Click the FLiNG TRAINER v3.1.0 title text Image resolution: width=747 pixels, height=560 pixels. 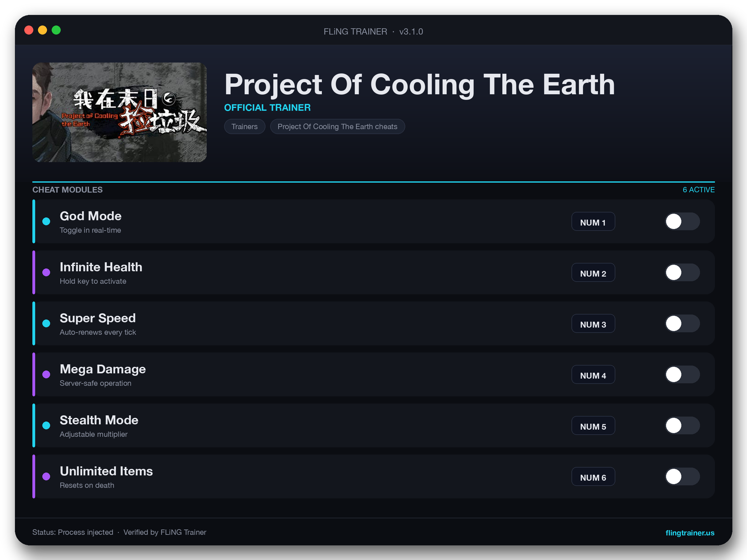coord(373,31)
